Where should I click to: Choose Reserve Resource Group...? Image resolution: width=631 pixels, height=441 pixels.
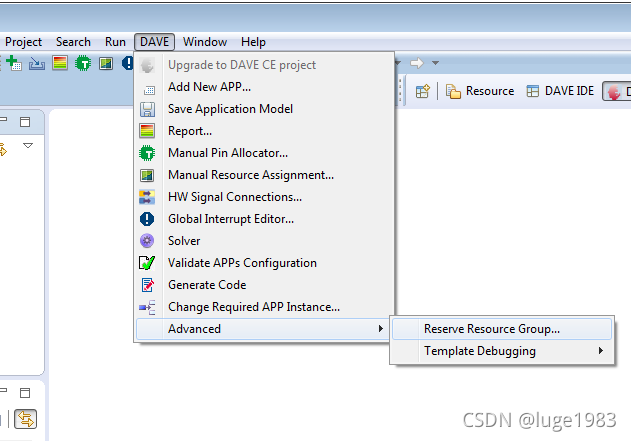(x=502, y=329)
